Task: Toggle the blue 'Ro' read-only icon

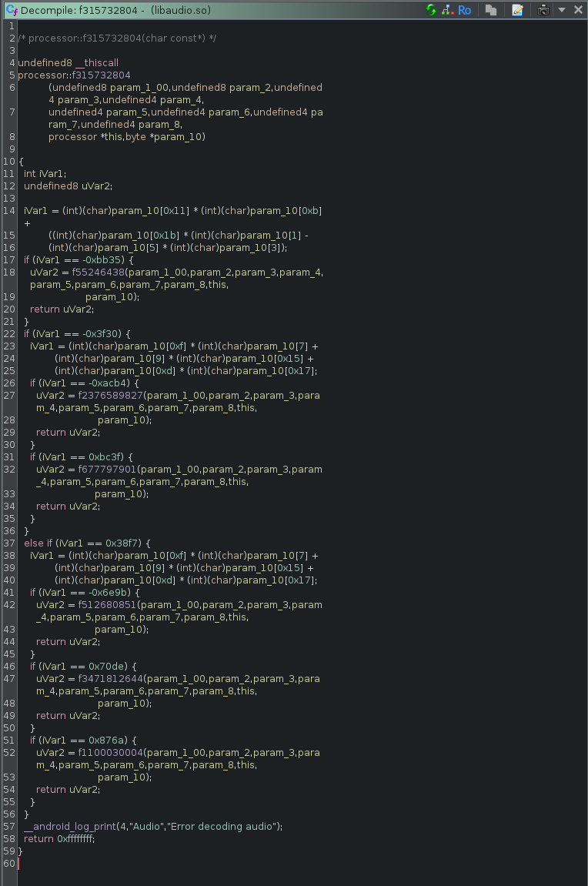Action: tap(464, 10)
